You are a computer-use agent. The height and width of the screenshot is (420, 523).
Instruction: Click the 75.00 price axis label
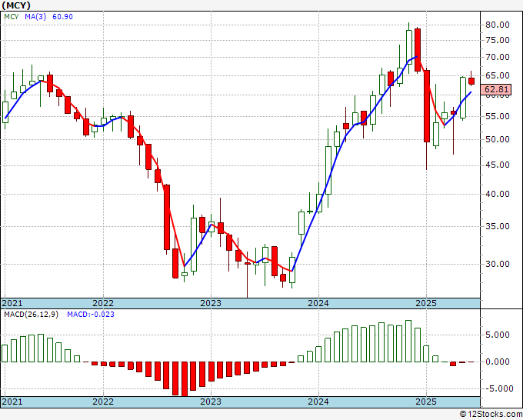pos(498,40)
